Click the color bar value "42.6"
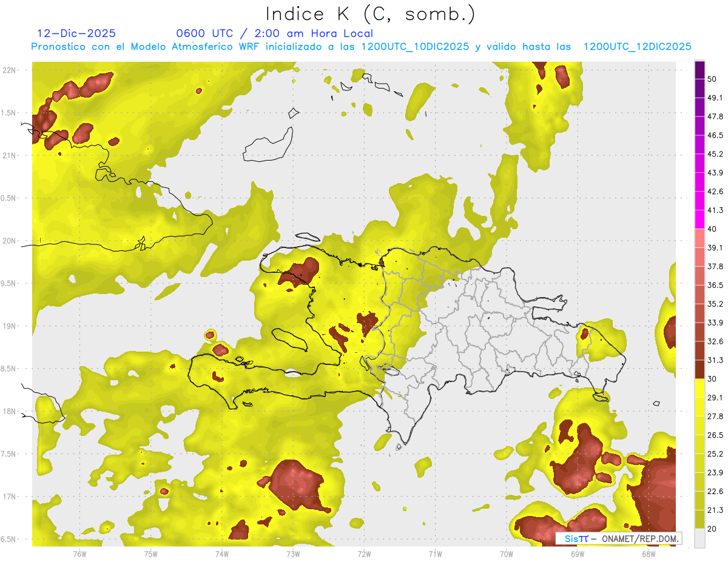 point(715,192)
